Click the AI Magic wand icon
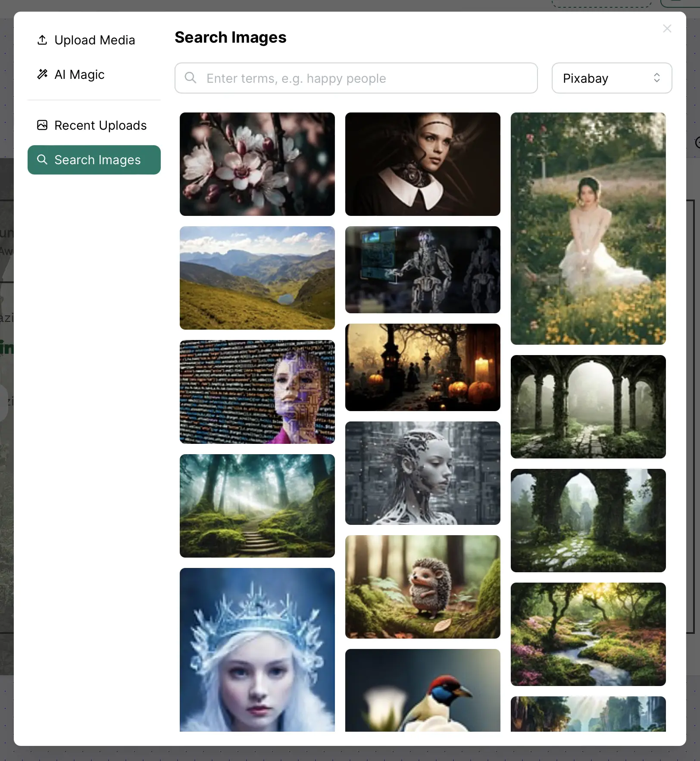 pyautogui.click(x=42, y=74)
